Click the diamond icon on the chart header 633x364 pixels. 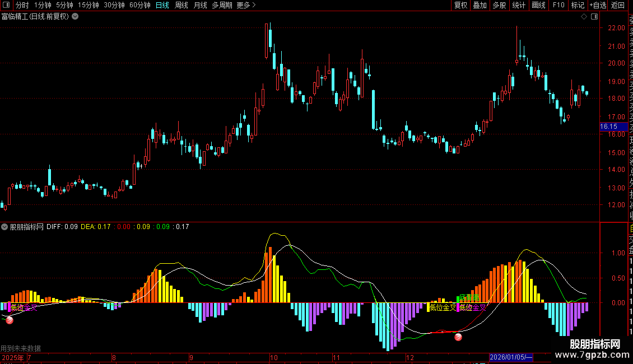(x=584, y=17)
